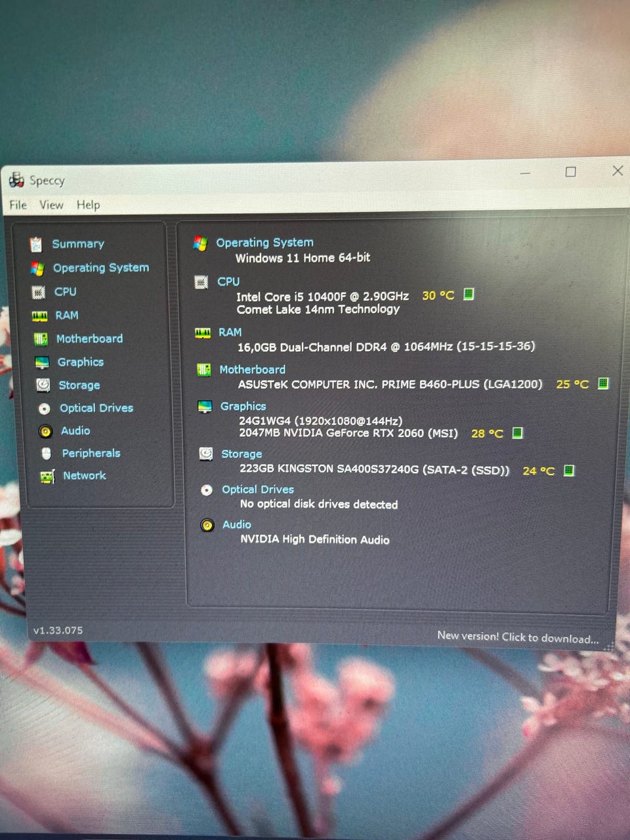Click the Speccy app icon in title bar
The image size is (630, 840).
(x=16, y=180)
